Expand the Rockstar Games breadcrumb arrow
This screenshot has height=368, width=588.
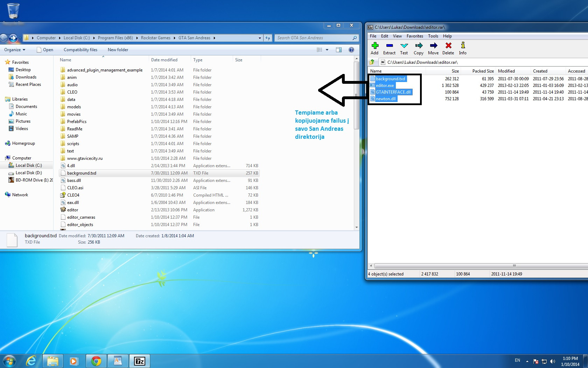point(174,38)
